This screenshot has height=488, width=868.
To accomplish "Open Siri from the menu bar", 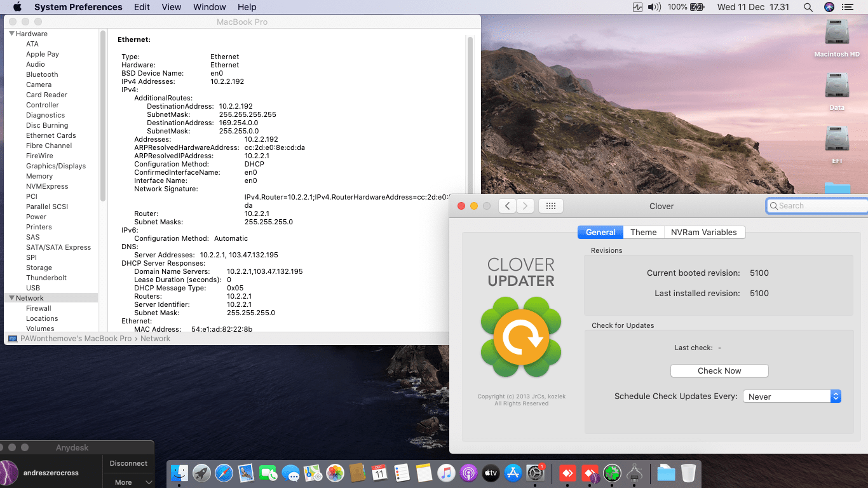I will coord(829,7).
